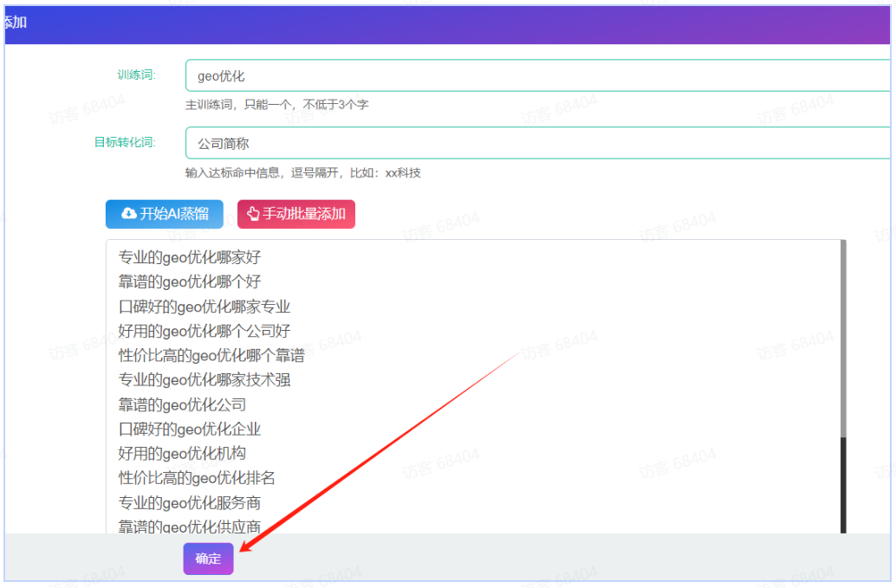Screen dimensions: 896x588
Task: Select line 性价比高的geo优化哪个靠谱
Action: [x=211, y=355]
